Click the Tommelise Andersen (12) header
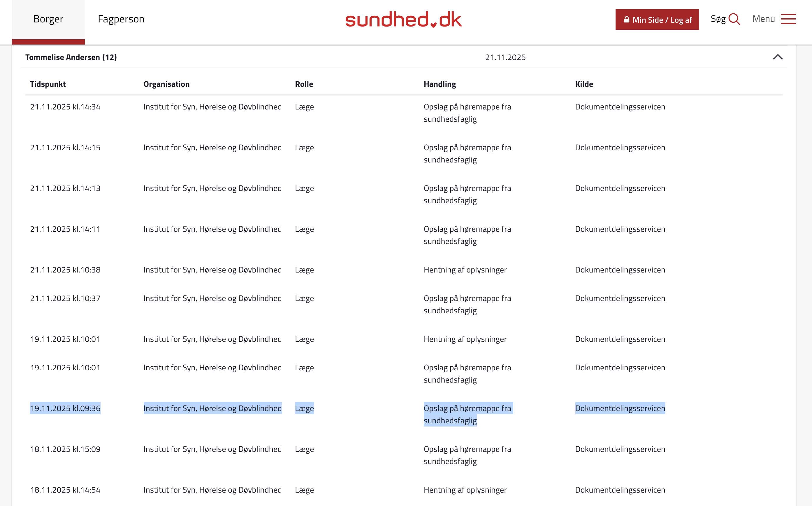Image resolution: width=812 pixels, height=506 pixels. [x=71, y=57]
